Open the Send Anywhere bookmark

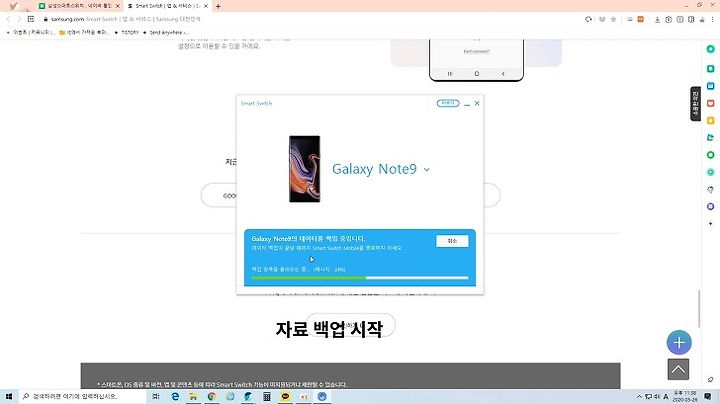(166, 33)
